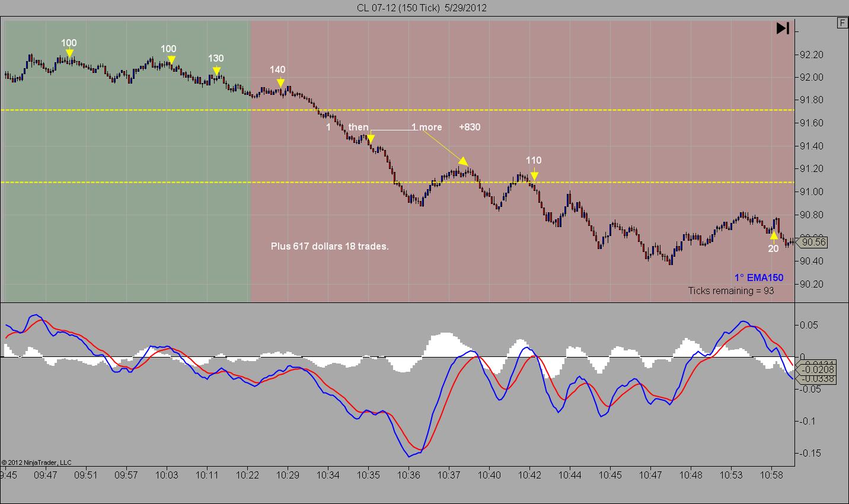Click the 90.40 price axis label

(x=811, y=261)
